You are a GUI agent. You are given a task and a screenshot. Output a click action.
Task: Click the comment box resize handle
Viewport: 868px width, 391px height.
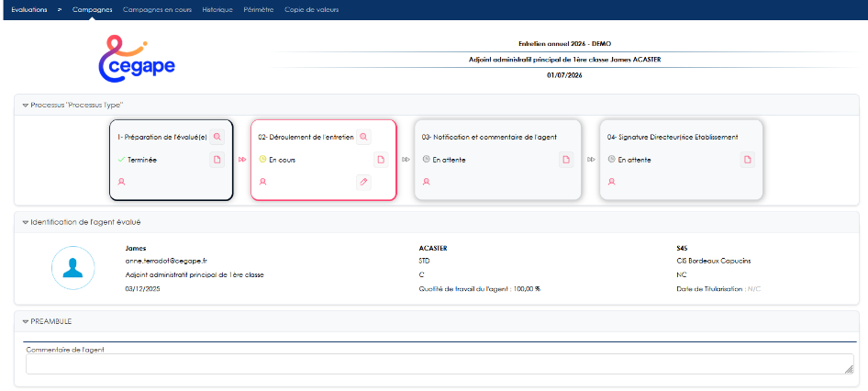(850, 370)
